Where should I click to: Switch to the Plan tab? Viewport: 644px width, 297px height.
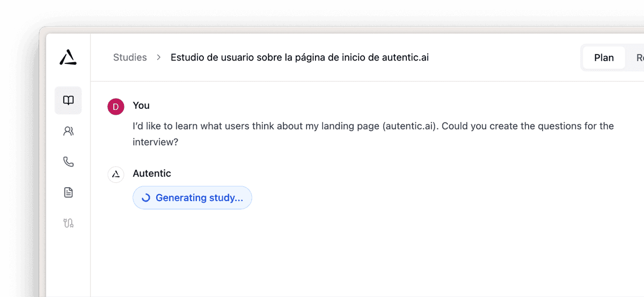[604, 58]
